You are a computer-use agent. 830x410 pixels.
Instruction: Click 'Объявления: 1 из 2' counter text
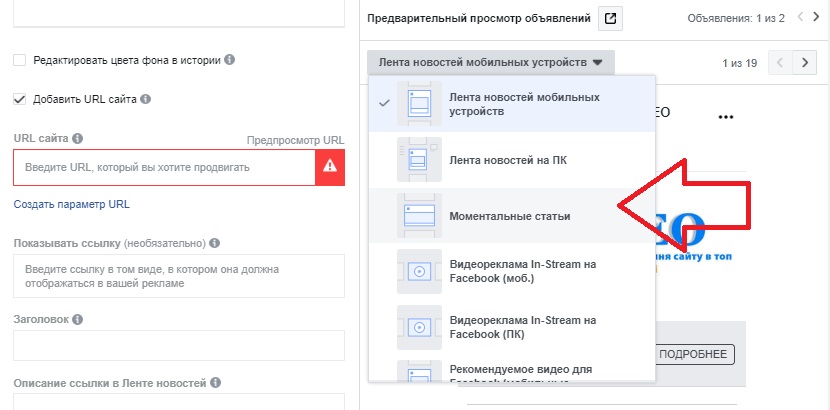[x=736, y=19]
